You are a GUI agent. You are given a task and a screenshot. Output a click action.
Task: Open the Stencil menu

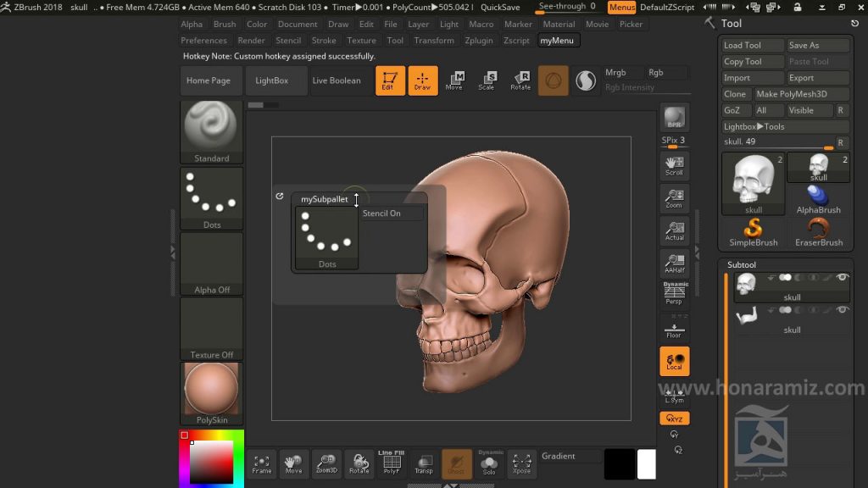pyautogui.click(x=288, y=41)
